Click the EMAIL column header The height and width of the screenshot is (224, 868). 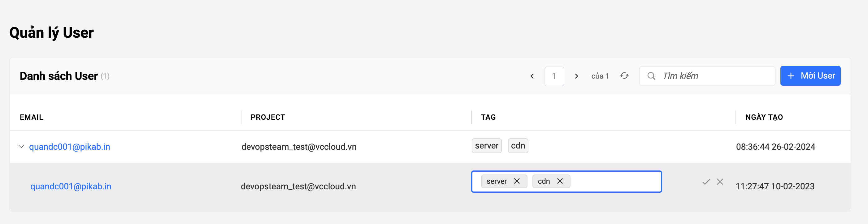pyautogui.click(x=31, y=117)
